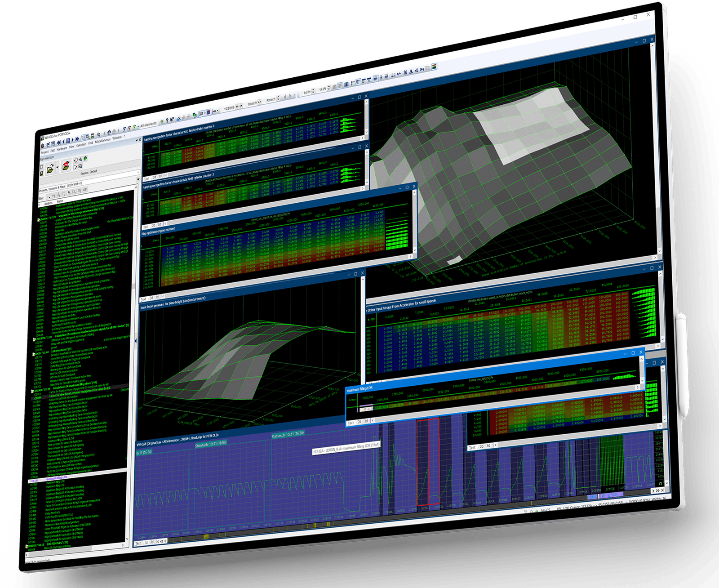Click the delta difference toolbar icon
719x588 pixels.
click(411, 71)
